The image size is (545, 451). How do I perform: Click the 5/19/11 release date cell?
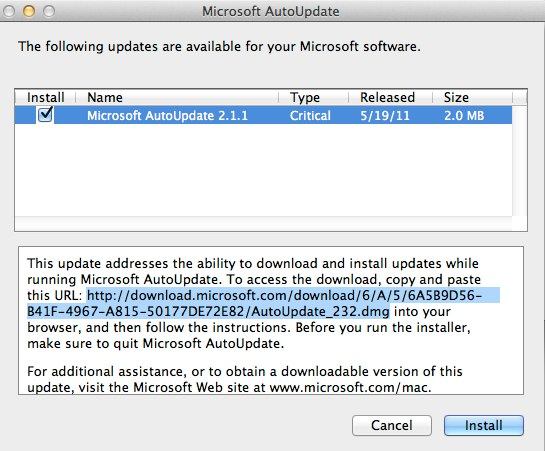[x=385, y=115]
